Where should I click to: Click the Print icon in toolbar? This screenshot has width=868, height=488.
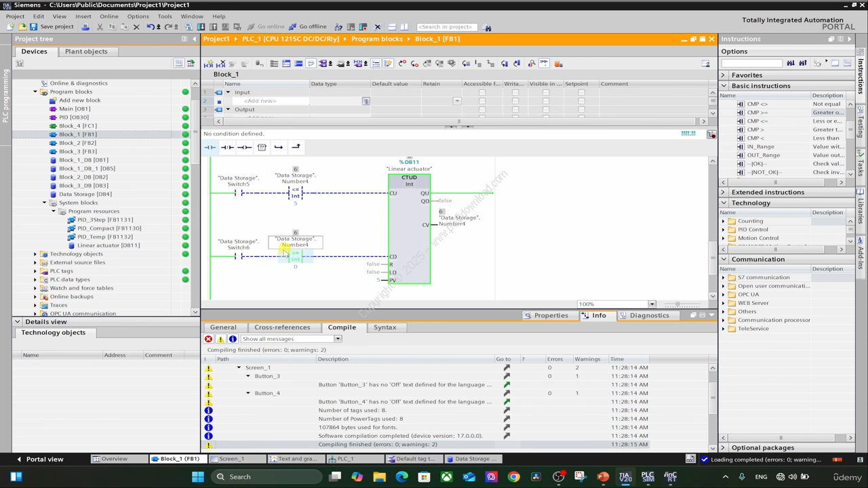coord(85,26)
